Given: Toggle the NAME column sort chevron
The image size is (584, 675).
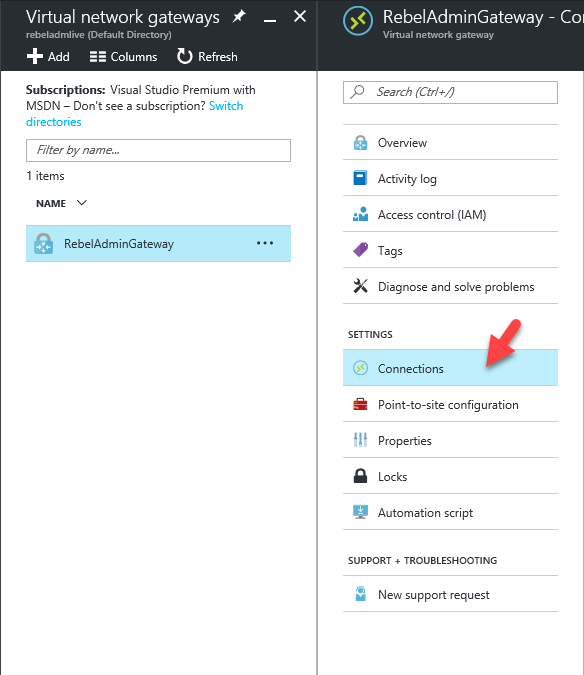Looking at the screenshot, I should pyautogui.click(x=82, y=203).
